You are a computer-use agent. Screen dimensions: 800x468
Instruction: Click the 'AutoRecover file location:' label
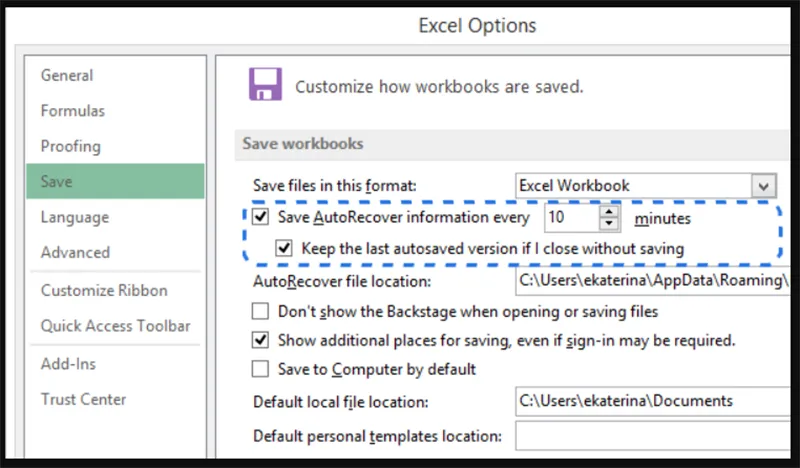(x=342, y=281)
